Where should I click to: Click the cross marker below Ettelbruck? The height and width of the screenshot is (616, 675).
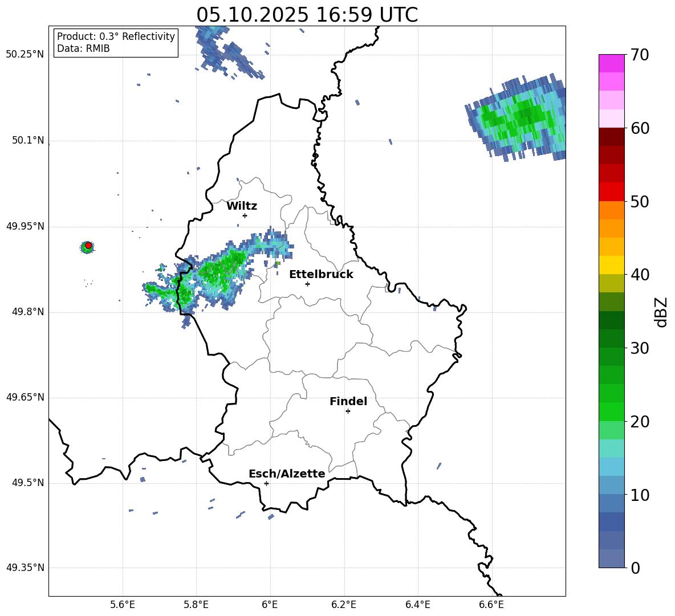[x=307, y=284]
